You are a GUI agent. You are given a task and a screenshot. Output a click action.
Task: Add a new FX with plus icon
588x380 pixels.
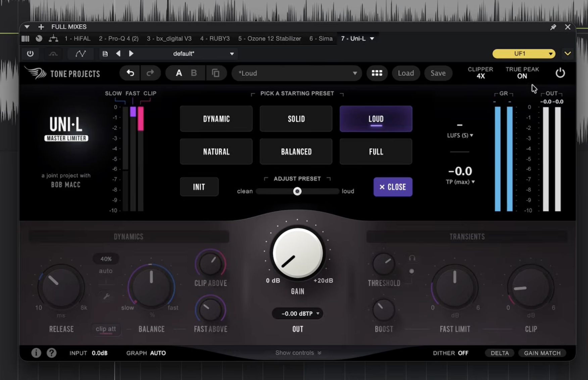[41, 27]
